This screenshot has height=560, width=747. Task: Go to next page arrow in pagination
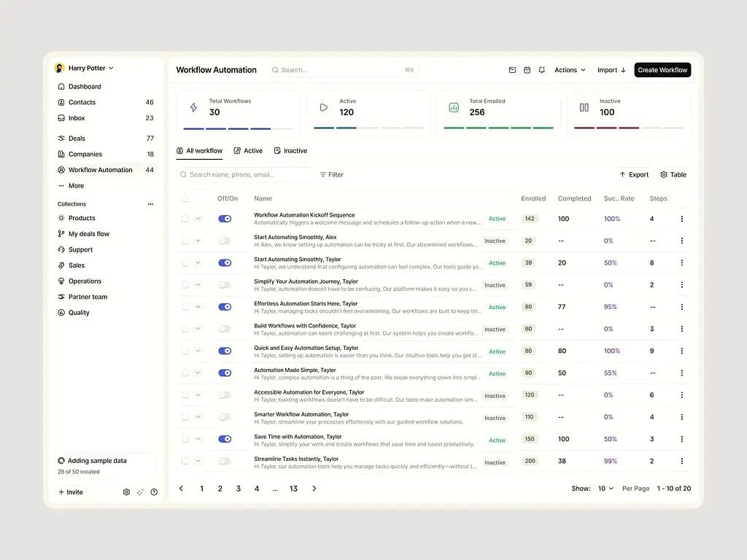click(x=314, y=488)
